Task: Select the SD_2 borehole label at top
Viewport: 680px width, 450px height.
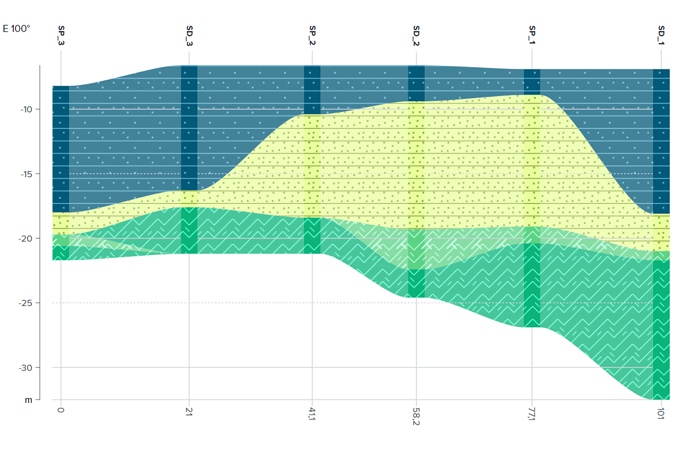Action: pyautogui.click(x=416, y=38)
